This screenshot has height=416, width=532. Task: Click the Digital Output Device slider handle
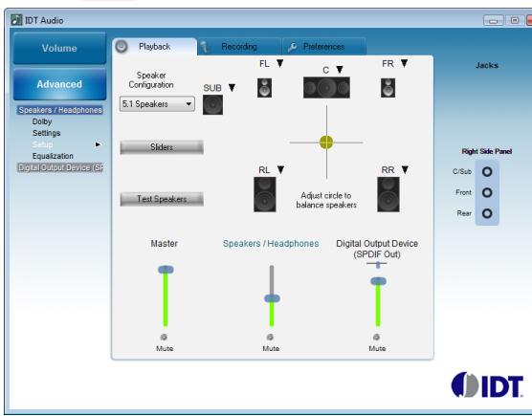pyautogui.click(x=378, y=281)
